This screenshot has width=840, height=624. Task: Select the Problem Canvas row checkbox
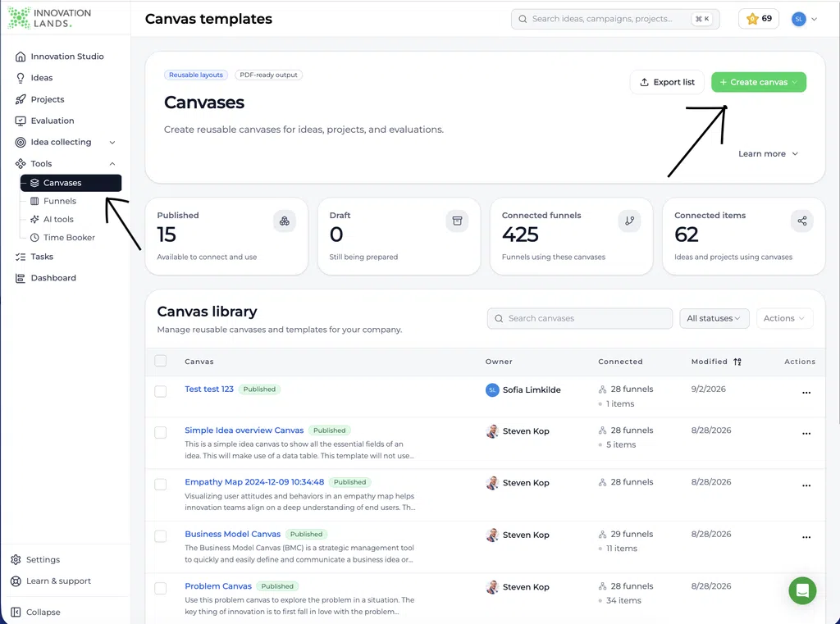tap(161, 588)
